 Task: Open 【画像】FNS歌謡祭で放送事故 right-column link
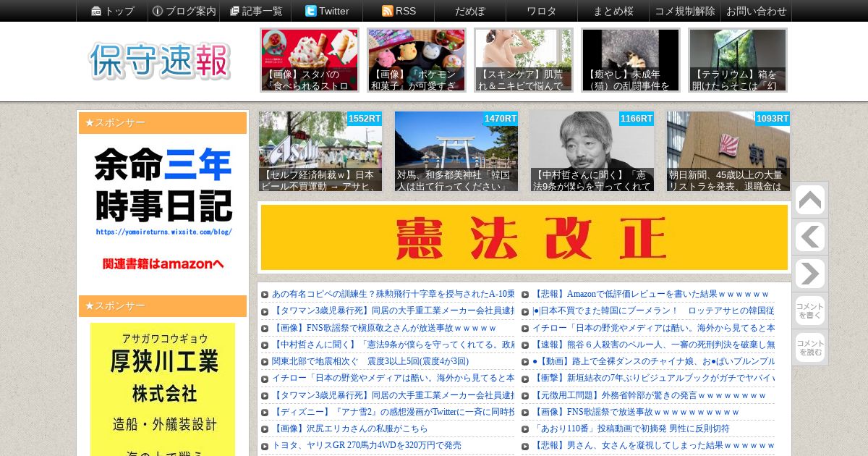pyautogui.click(x=636, y=412)
